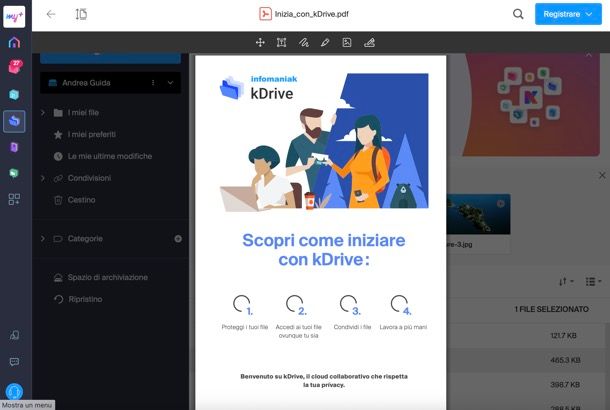Close the panel with X icon at right
Viewport: 610px width, 410px height.
(602, 175)
